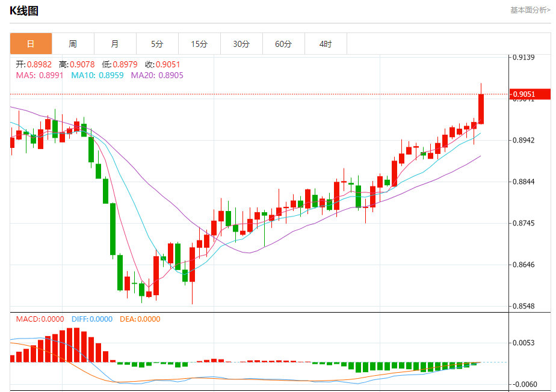Click the 0.8646 price axis label
This screenshot has width=556, height=392.
(x=524, y=265)
